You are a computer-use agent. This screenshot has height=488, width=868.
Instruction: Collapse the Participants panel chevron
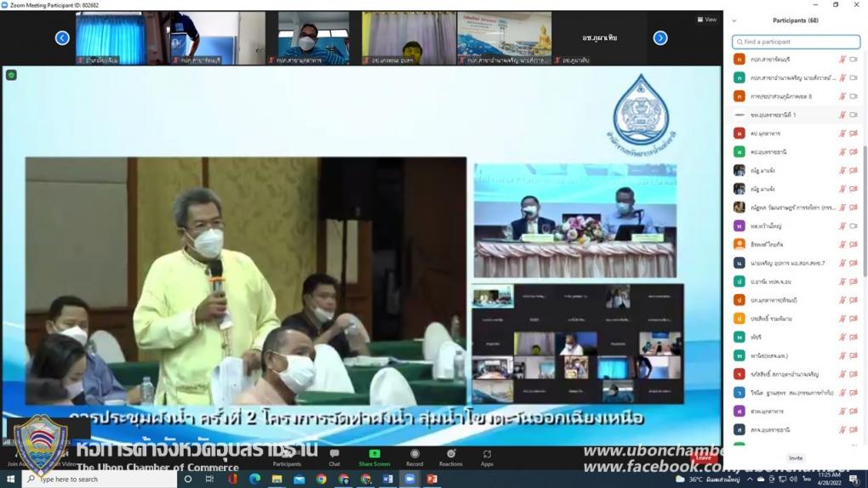coord(734,20)
